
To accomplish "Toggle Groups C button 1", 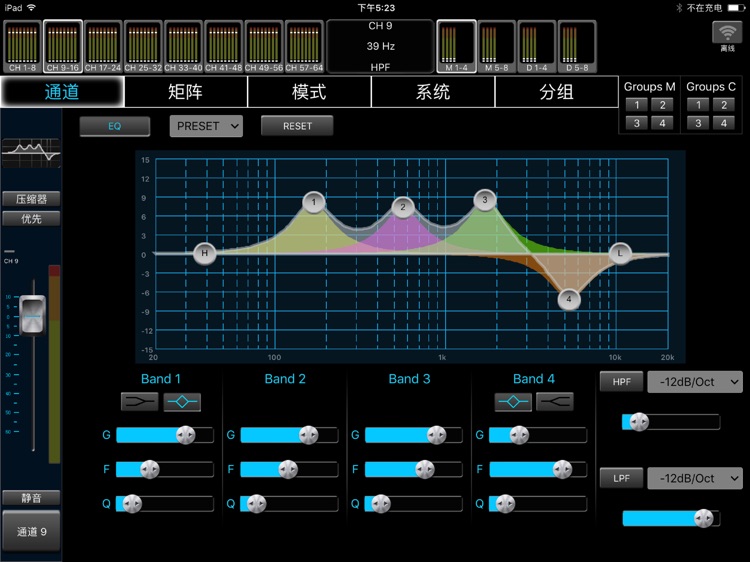I will (698, 105).
